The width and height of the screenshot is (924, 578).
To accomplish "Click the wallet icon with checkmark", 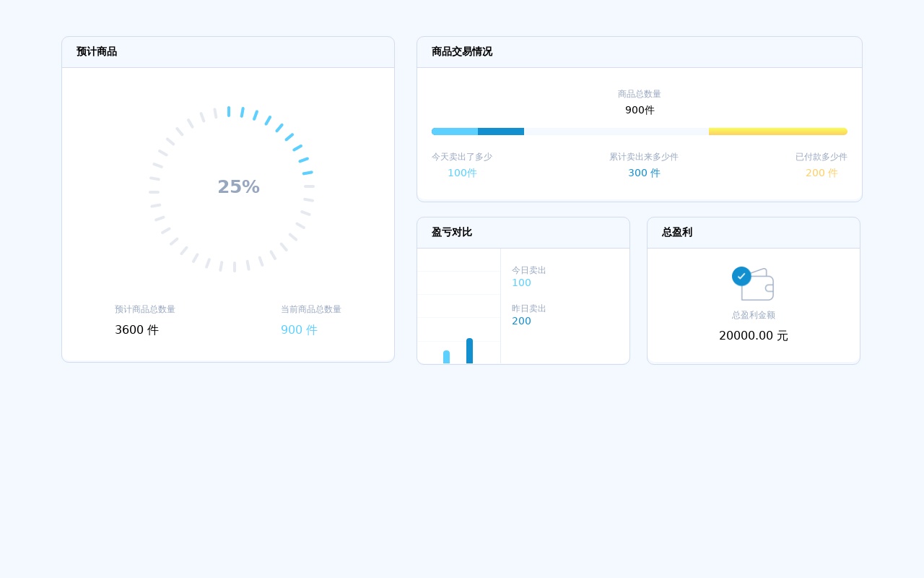I will pyautogui.click(x=753, y=284).
